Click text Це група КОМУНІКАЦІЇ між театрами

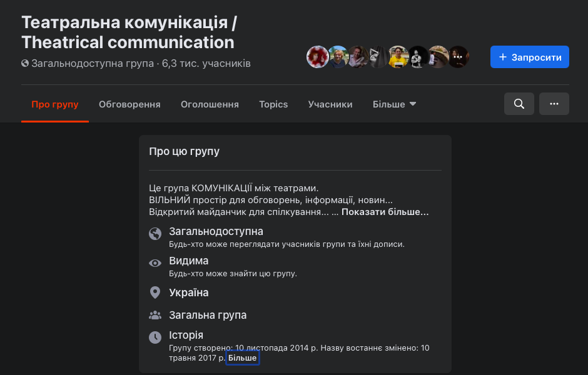(233, 187)
